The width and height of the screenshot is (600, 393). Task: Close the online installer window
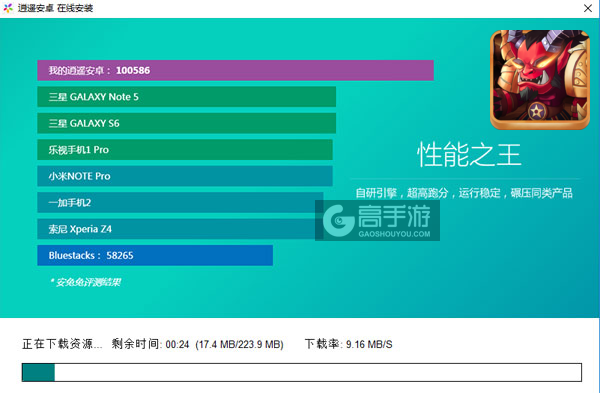(x=588, y=8)
